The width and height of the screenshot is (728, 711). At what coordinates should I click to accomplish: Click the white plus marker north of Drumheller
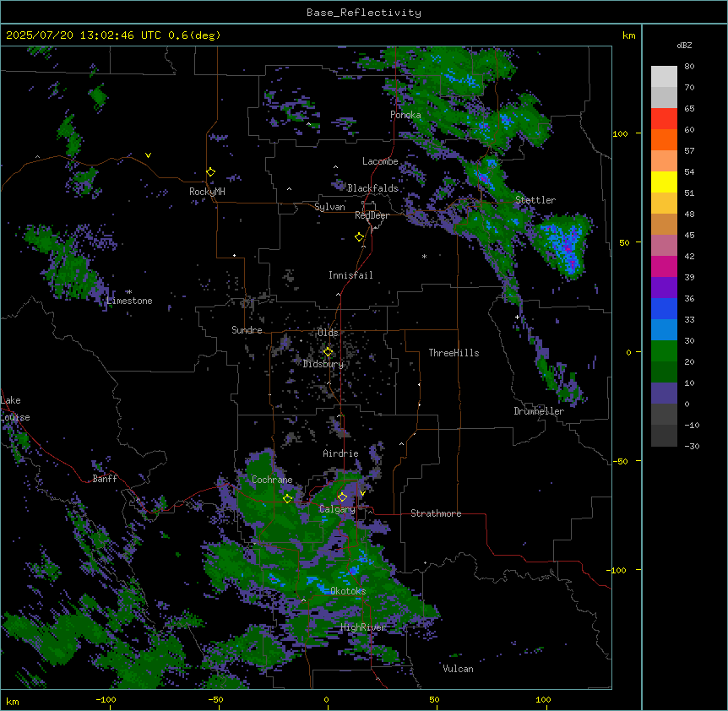[x=517, y=317]
